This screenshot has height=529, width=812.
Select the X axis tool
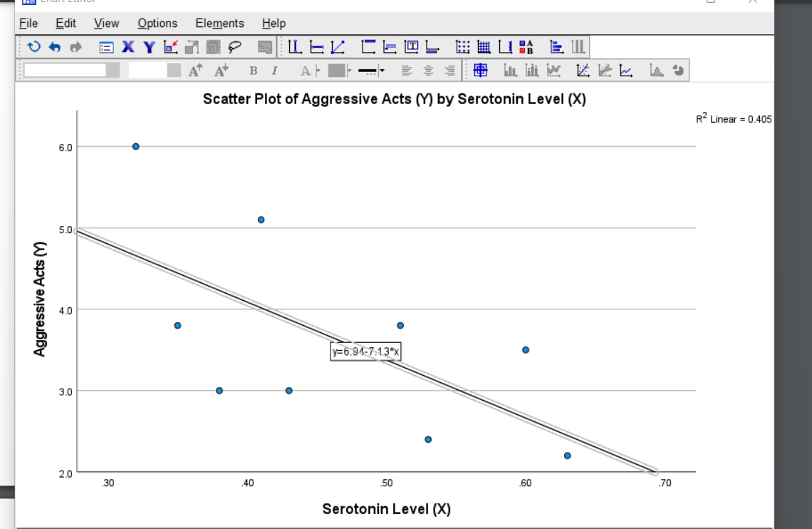128,47
